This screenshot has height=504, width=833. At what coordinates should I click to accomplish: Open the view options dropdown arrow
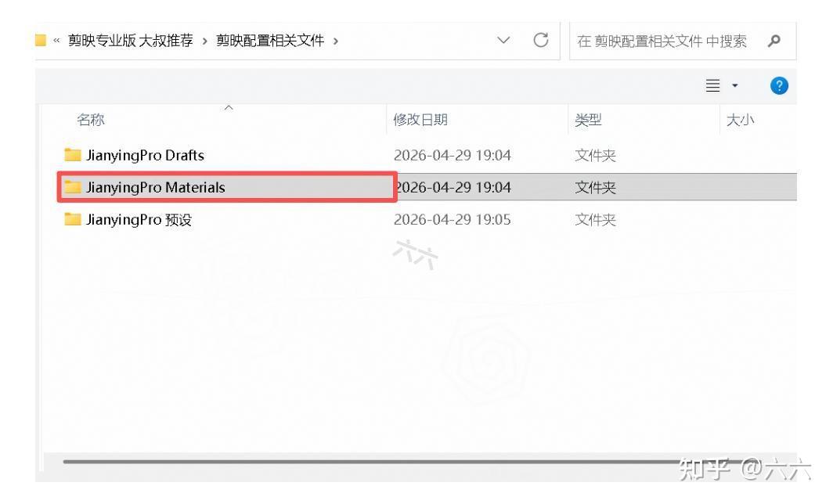tap(735, 85)
